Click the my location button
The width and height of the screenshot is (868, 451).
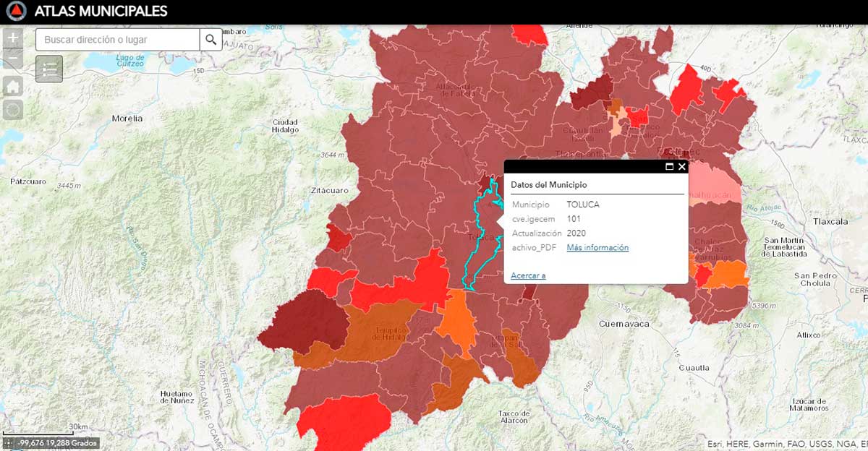click(x=13, y=110)
